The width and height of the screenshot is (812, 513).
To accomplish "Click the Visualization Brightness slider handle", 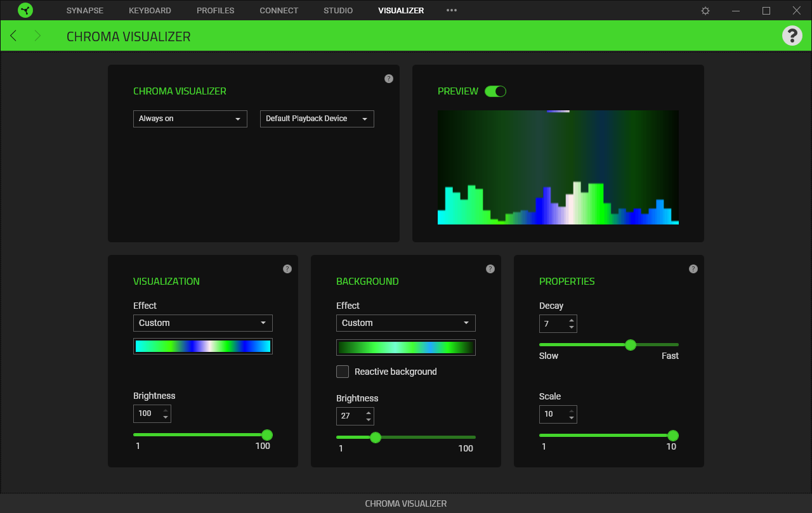I will [267, 435].
